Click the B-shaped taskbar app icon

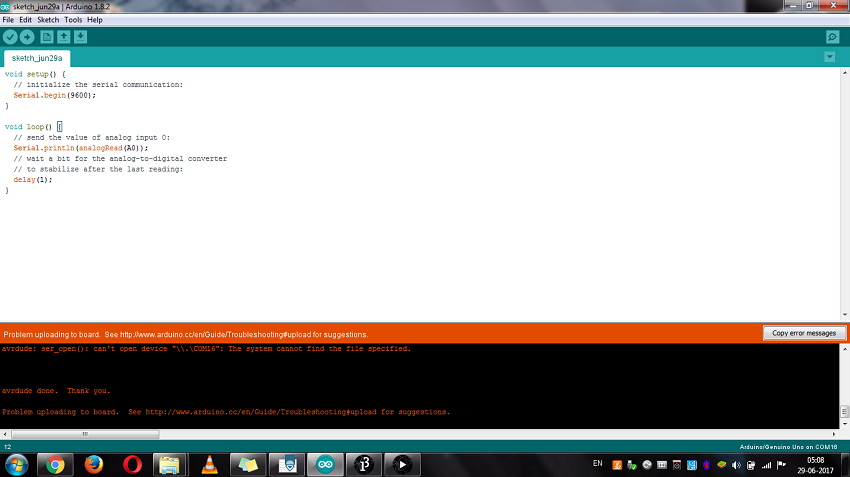coord(364,465)
